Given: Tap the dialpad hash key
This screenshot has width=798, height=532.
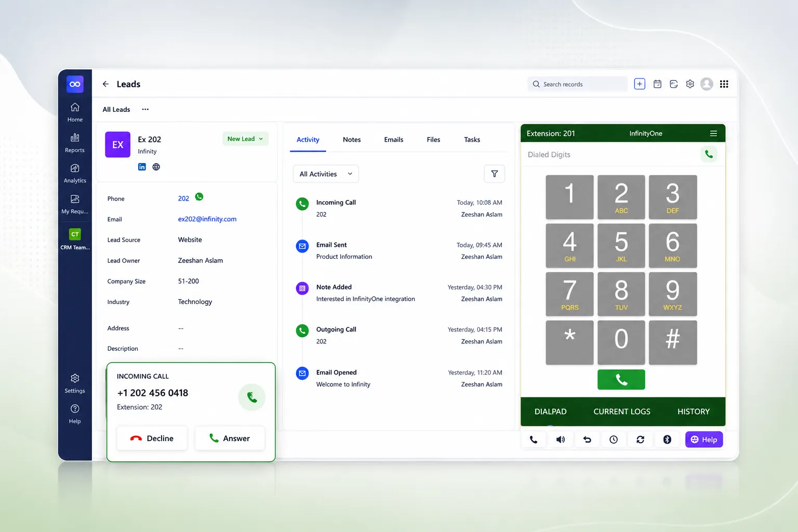Looking at the screenshot, I should click(x=673, y=342).
